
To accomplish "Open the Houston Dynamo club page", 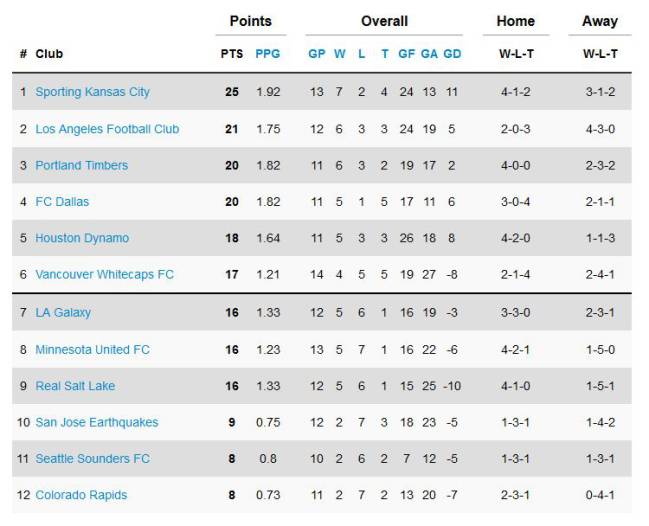I will [82, 238].
